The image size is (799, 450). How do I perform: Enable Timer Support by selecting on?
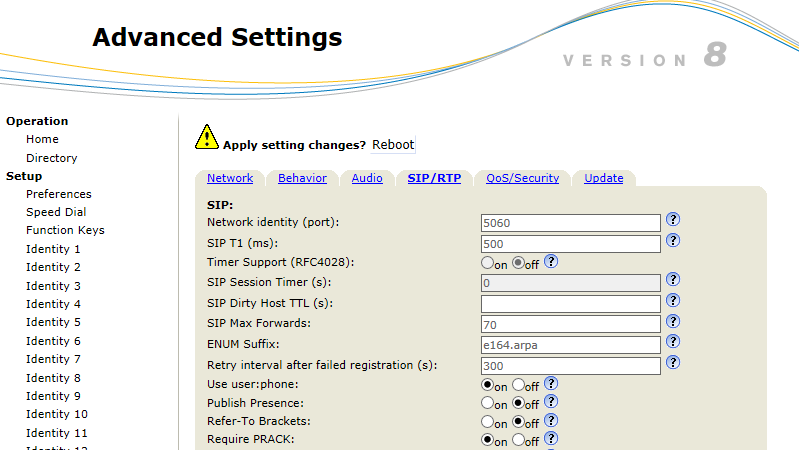[x=488, y=263]
